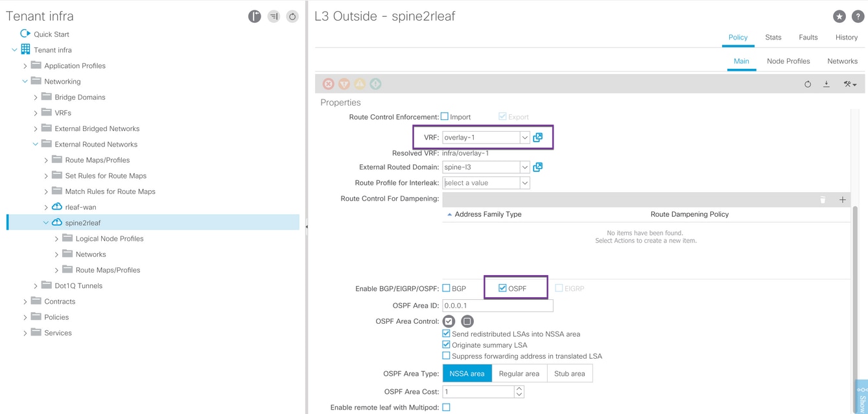This screenshot has height=414, width=868.
Task: Expand the Logical Node Profiles folder
Action: click(x=56, y=239)
